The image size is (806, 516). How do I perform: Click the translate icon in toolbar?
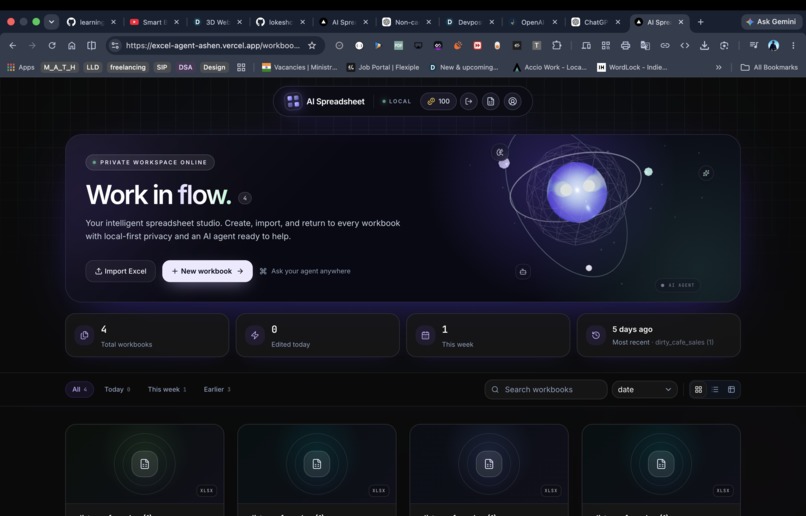point(645,45)
